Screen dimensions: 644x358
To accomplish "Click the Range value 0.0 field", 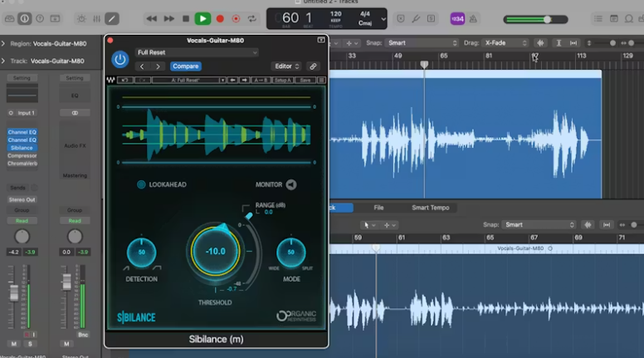I will (x=269, y=212).
